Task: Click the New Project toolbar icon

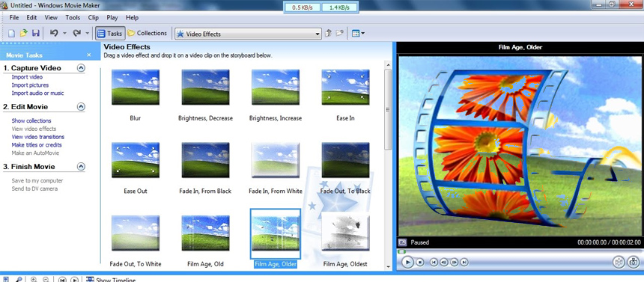Action: point(12,34)
